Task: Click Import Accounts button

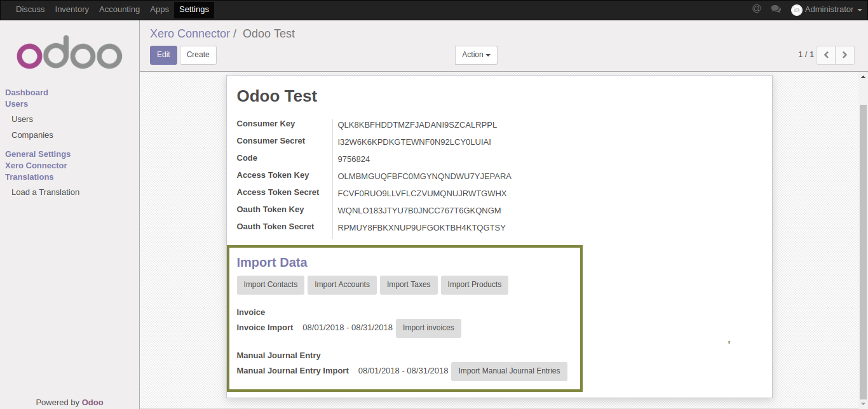Action: coord(342,285)
